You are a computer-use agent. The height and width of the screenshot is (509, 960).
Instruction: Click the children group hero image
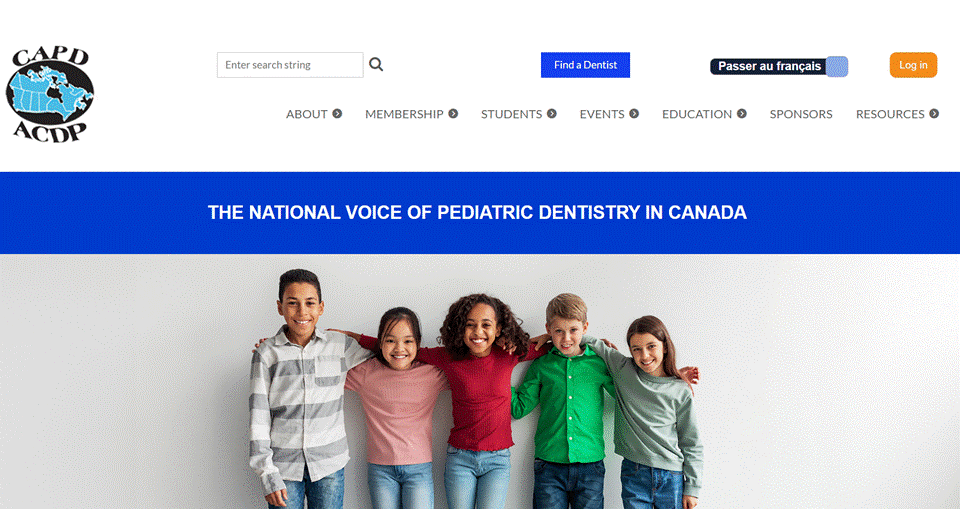480,382
